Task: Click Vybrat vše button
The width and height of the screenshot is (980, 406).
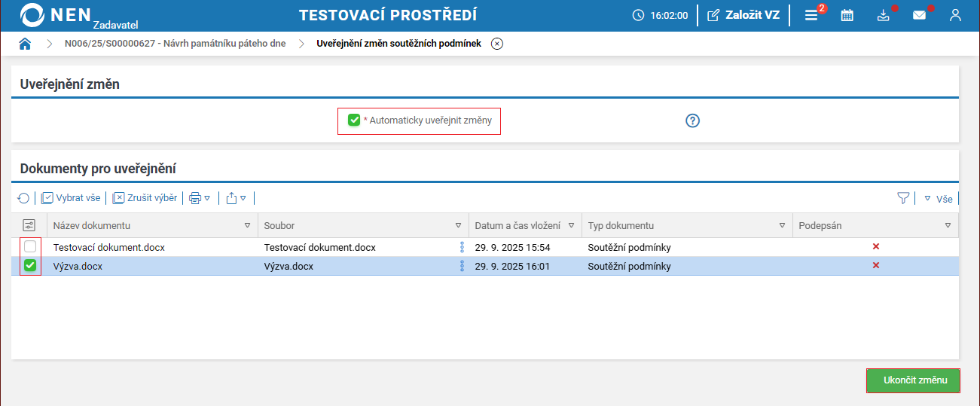Action: pyautogui.click(x=71, y=198)
